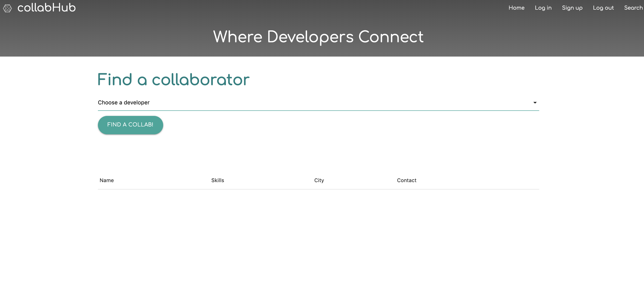Click Log out in navigation
The width and height of the screenshot is (644, 281).
tap(603, 8)
